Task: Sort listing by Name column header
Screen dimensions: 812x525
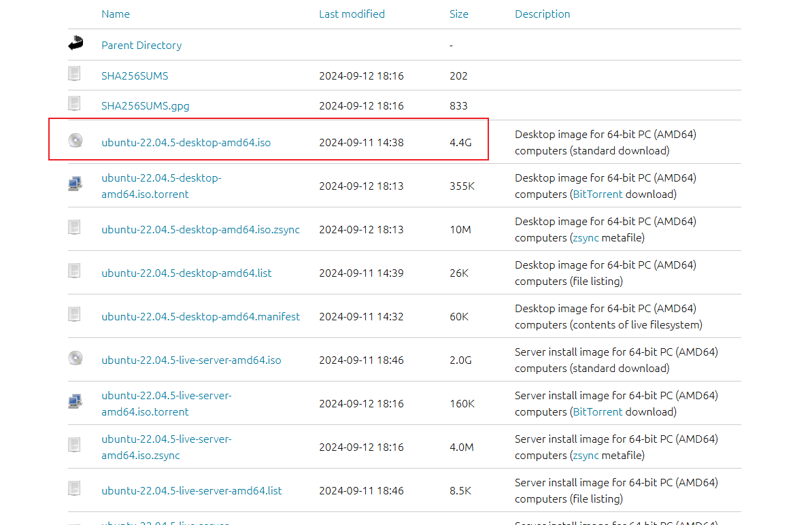Action: (x=116, y=14)
